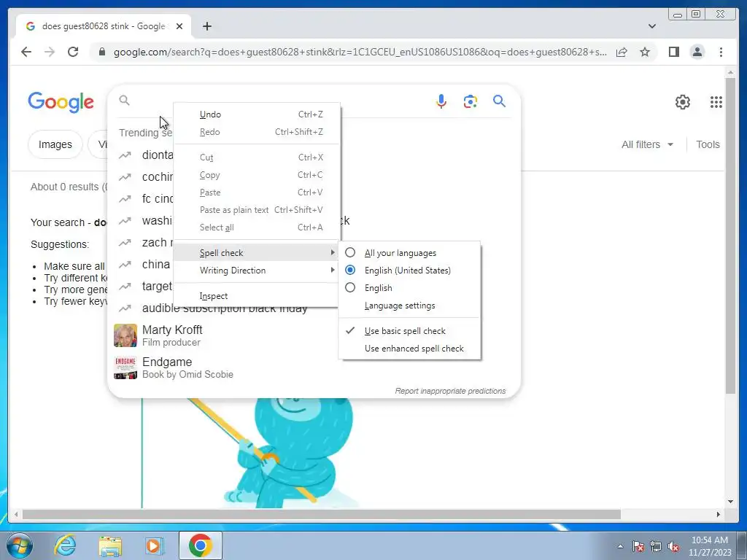Click the browser back arrow
747x560 pixels.
26,52
